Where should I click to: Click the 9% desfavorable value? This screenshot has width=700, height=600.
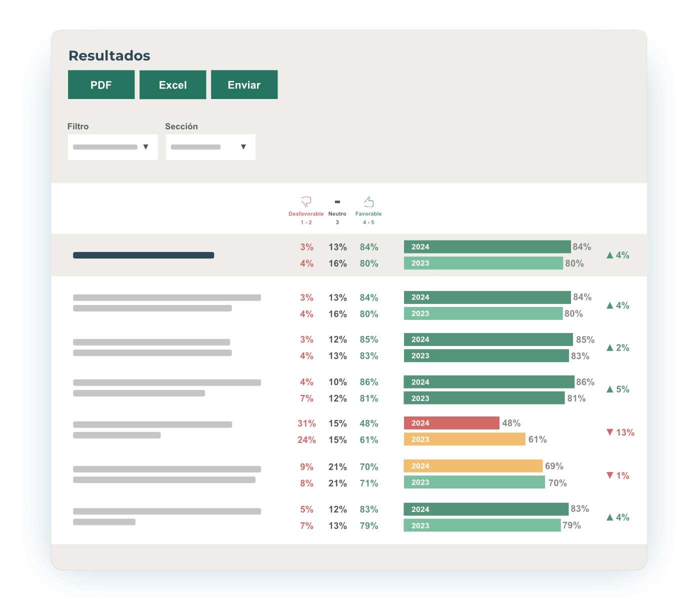point(306,467)
